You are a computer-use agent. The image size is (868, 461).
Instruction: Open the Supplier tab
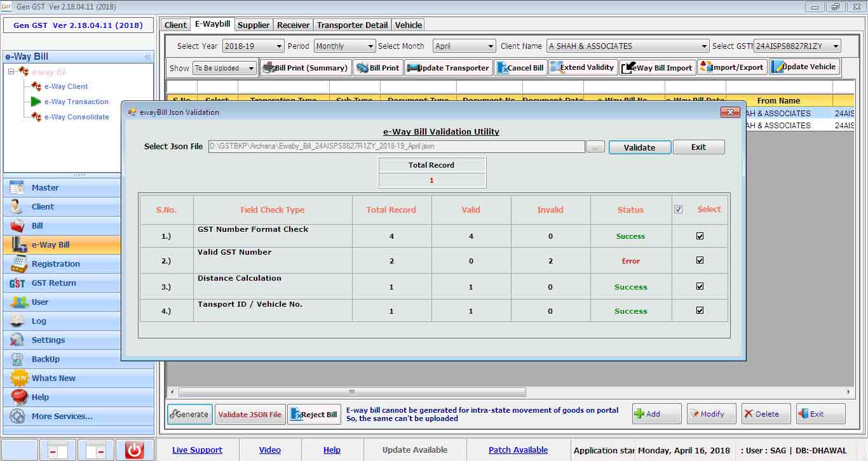coord(254,25)
